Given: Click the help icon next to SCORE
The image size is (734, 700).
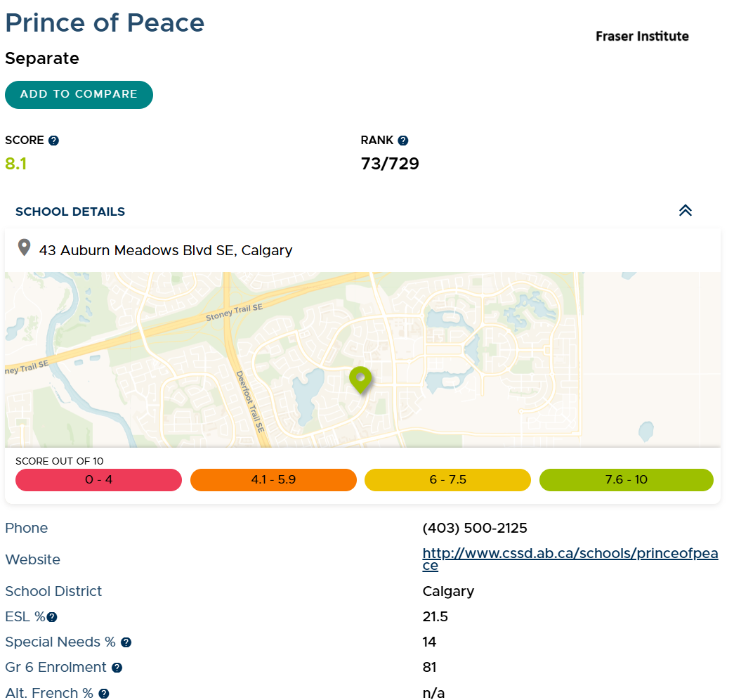Looking at the screenshot, I should [53, 141].
